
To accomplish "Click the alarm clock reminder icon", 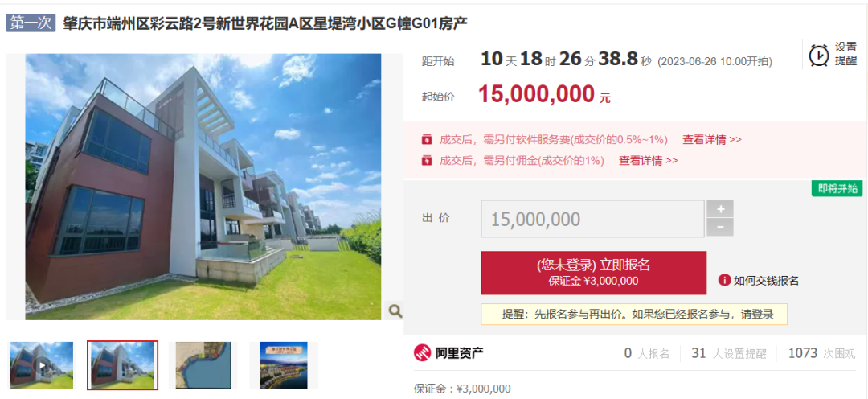I will (819, 55).
